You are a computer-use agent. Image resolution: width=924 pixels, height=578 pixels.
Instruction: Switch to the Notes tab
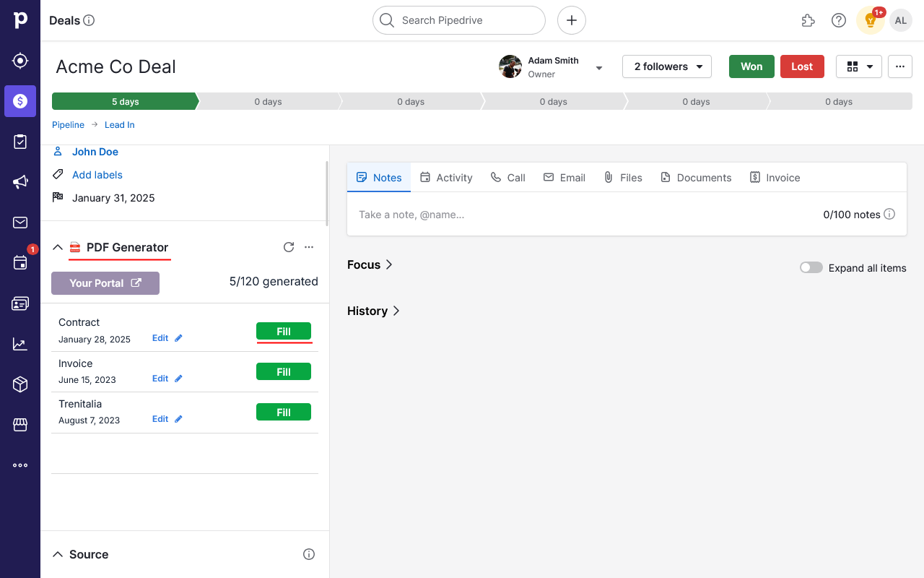379,178
